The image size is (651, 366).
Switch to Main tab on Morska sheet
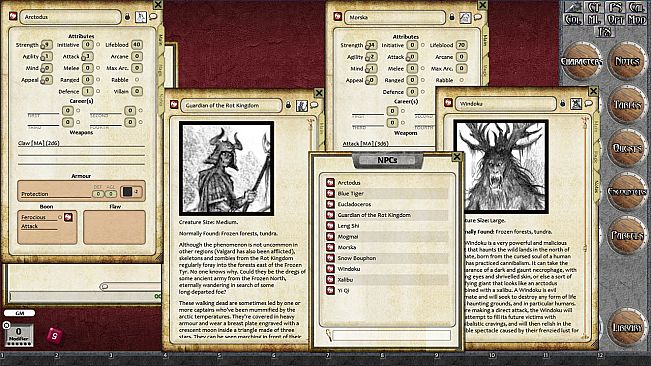[x=485, y=41]
